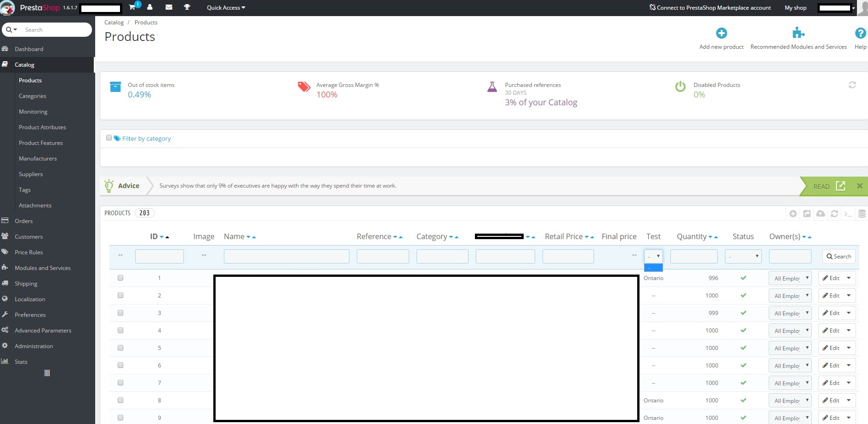
Task: Show the SQL query terminal icon
Action: [x=848, y=213]
